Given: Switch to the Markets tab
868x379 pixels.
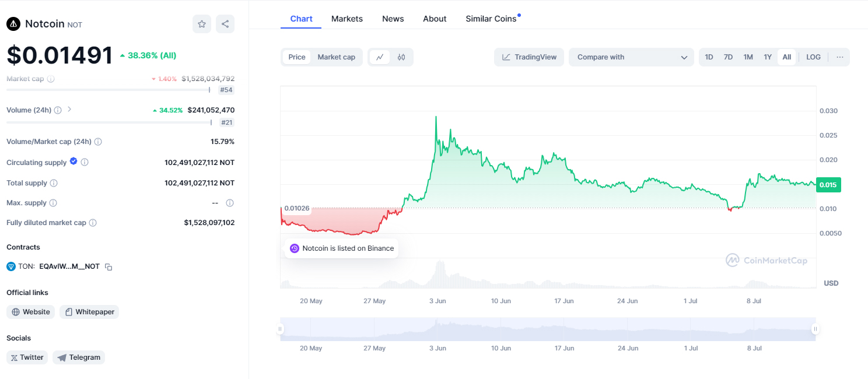Looking at the screenshot, I should (x=347, y=19).
